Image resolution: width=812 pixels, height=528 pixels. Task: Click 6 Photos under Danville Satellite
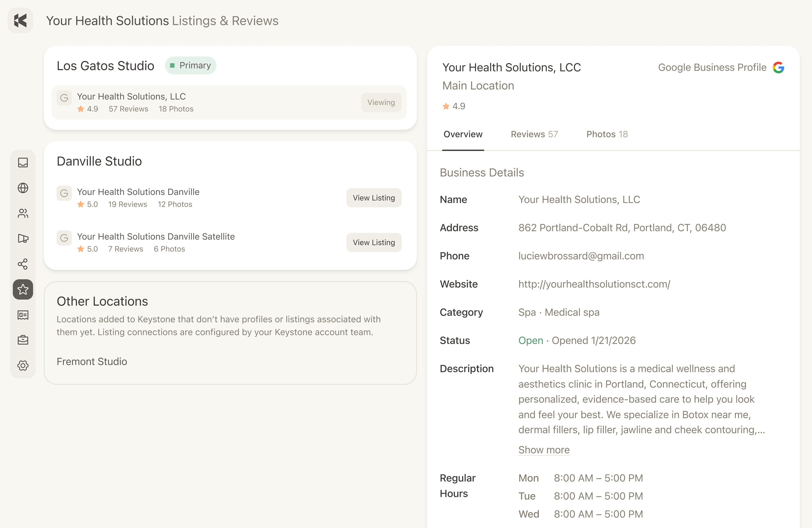(x=169, y=249)
